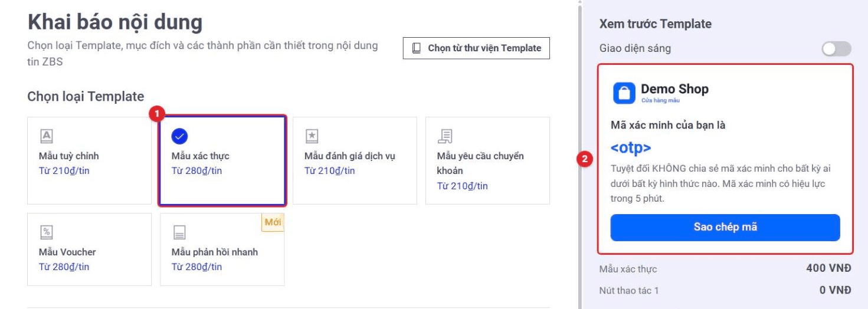Click price Từ 280₫/tin under Mẫu xác thực
The width and height of the screenshot is (868, 309).
pos(196,171)
